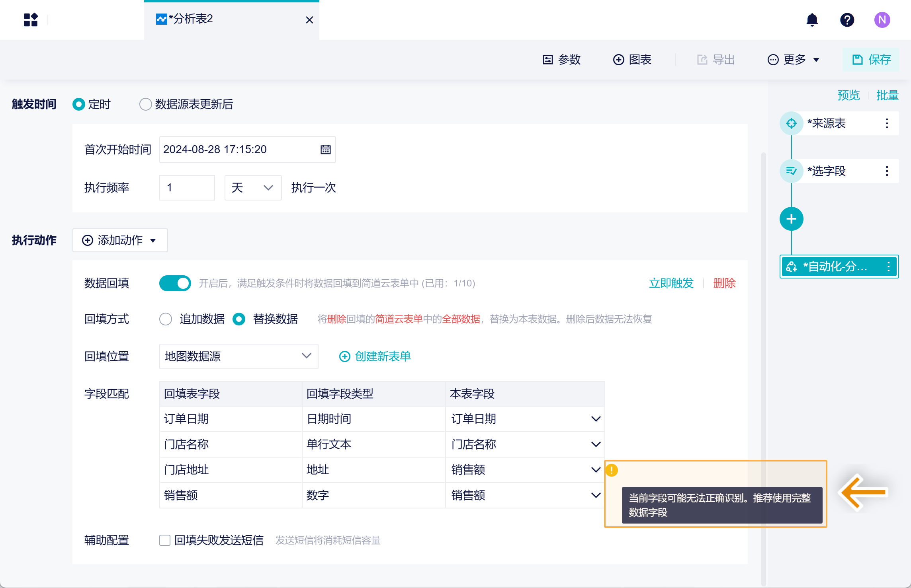Image resolution: width=911 pixels, height=588 pixels.
Task: Open the 更多 menu in toolbar
Action: pos(793,60)
